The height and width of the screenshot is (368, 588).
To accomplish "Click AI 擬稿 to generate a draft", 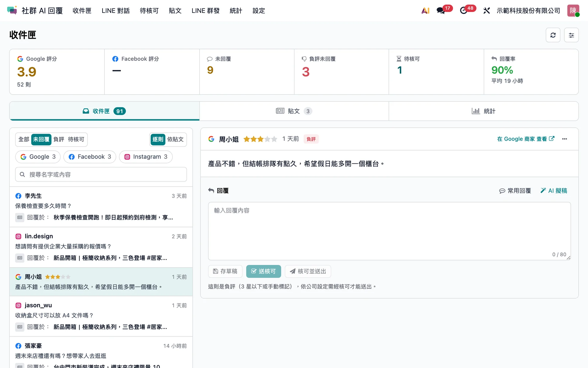I will (554, 191).
